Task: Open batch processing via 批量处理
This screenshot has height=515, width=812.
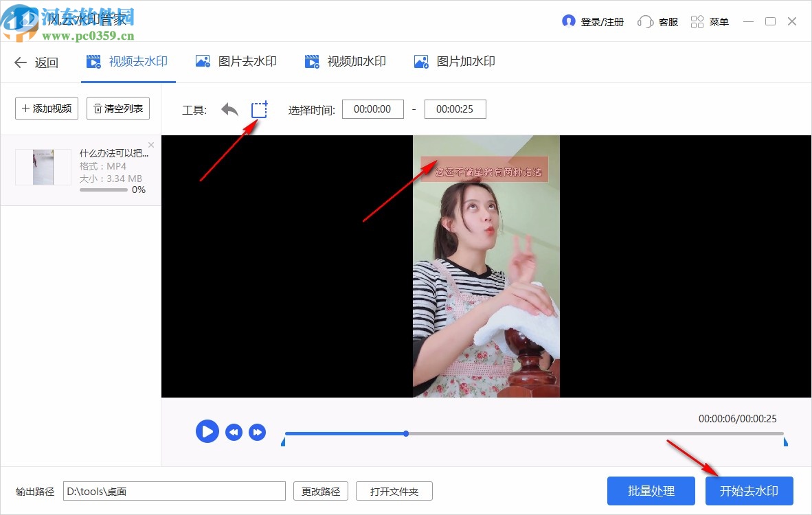Action: (651, 490)
